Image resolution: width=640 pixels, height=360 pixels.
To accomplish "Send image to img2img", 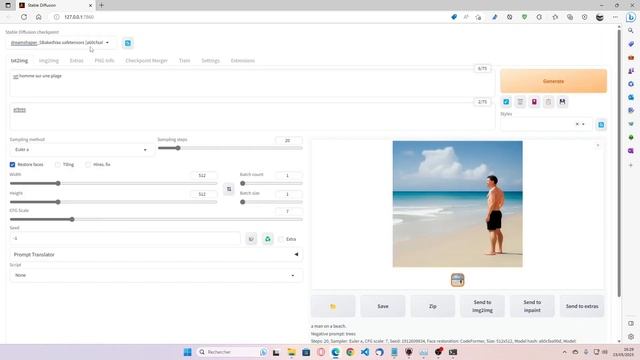I will (482, 306).
